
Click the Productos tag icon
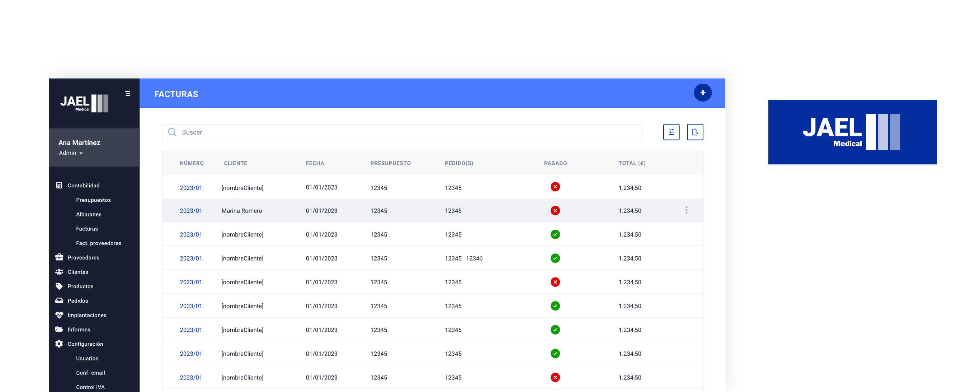59,286
